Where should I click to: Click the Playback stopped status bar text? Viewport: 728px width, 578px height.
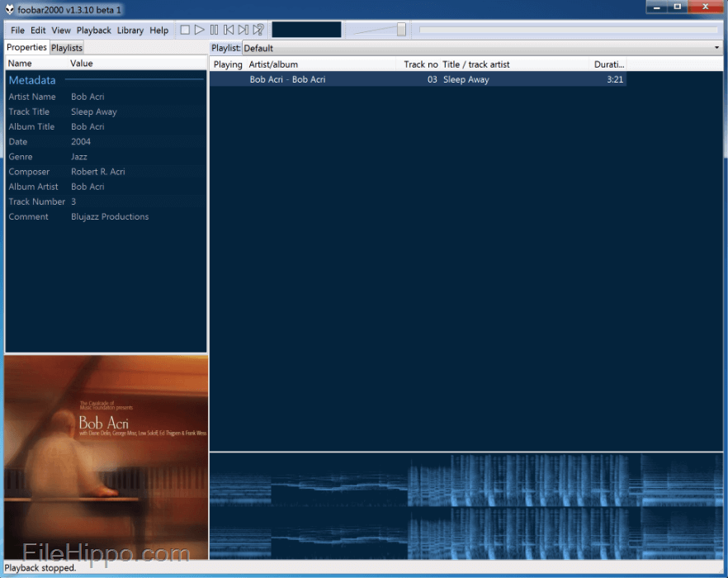[x=40, y=568]
